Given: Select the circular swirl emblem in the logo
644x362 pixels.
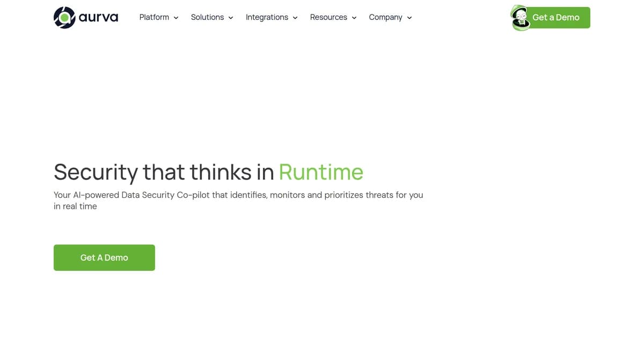Looking at the screenshot, I should [63, 17].
